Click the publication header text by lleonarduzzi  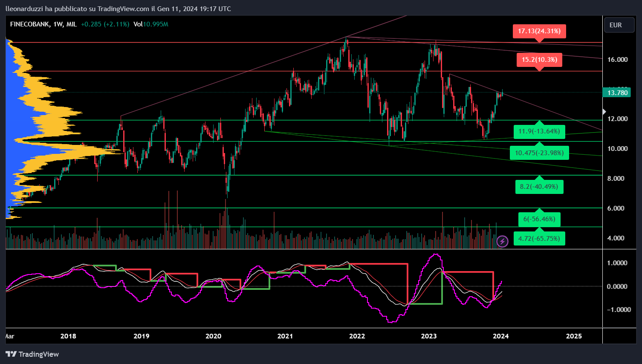(118, 9)
